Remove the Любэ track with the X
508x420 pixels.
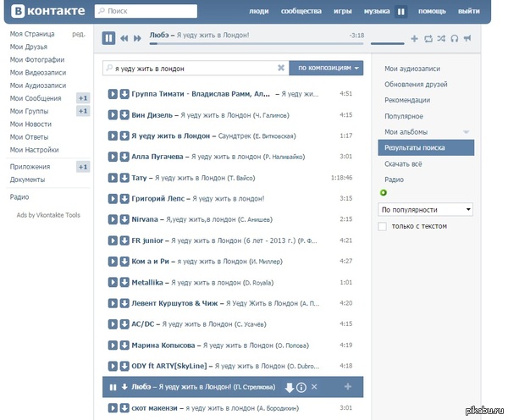pos(314,387)
